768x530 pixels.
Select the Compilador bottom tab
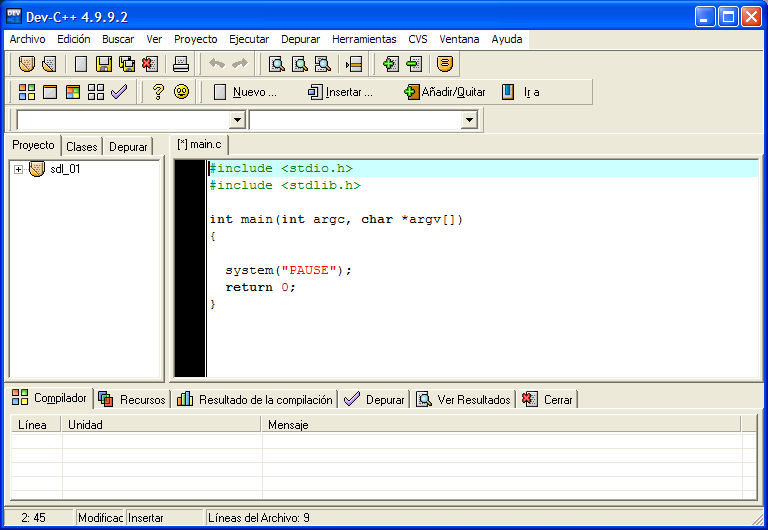pyautogui.click(x=49, y=398)
